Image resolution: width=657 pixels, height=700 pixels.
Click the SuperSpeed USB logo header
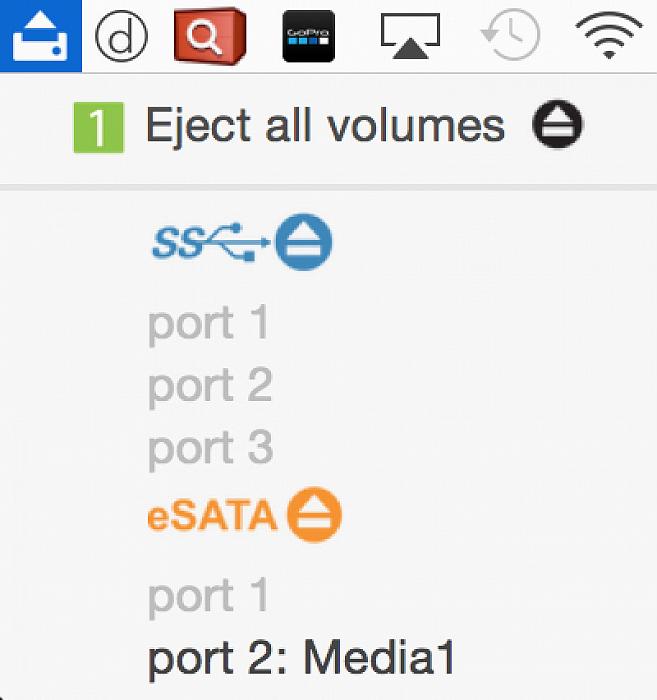(211, 242)
